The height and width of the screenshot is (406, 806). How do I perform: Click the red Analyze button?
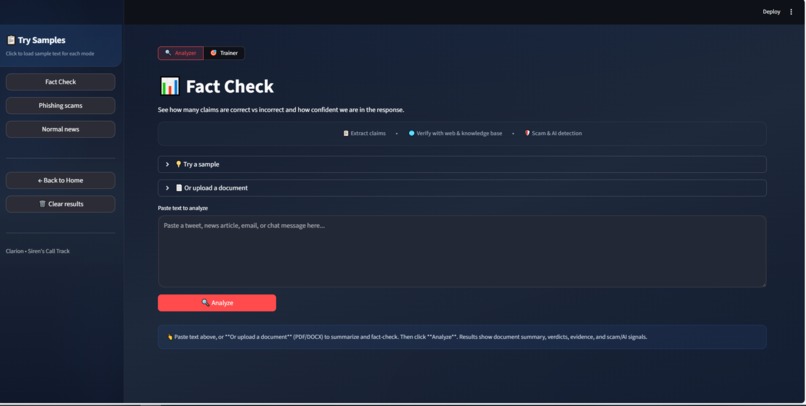(217, 303)
